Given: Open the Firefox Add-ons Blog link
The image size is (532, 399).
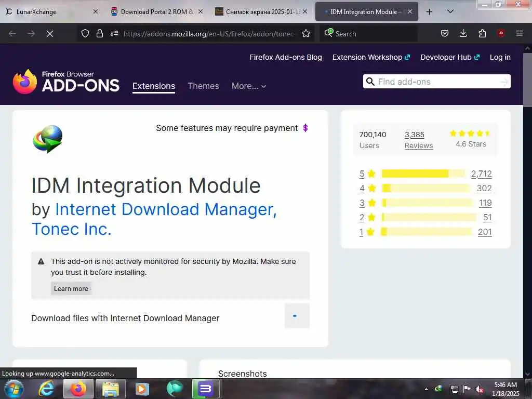Looking at the screenshot, I should [x=286, y=57].
